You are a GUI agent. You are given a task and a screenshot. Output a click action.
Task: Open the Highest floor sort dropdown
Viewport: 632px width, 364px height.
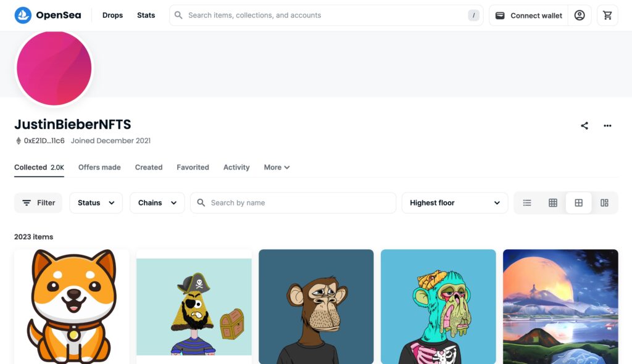click(455, 203)
